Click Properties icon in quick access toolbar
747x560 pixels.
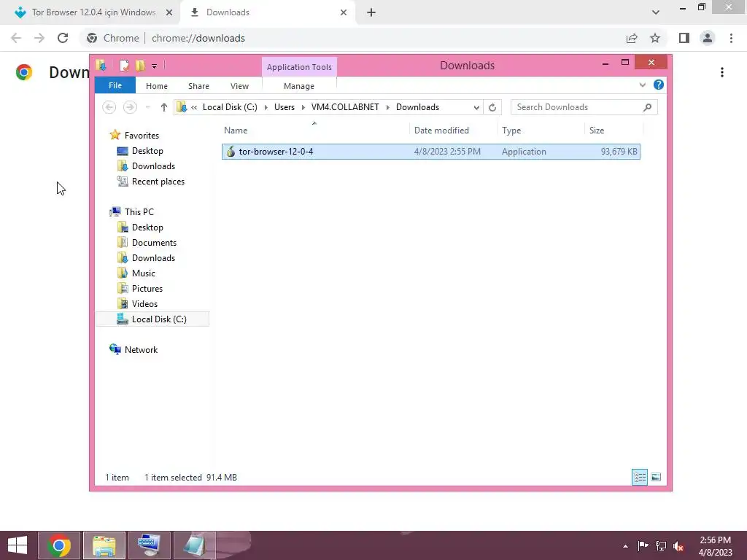tap(124, 65)
